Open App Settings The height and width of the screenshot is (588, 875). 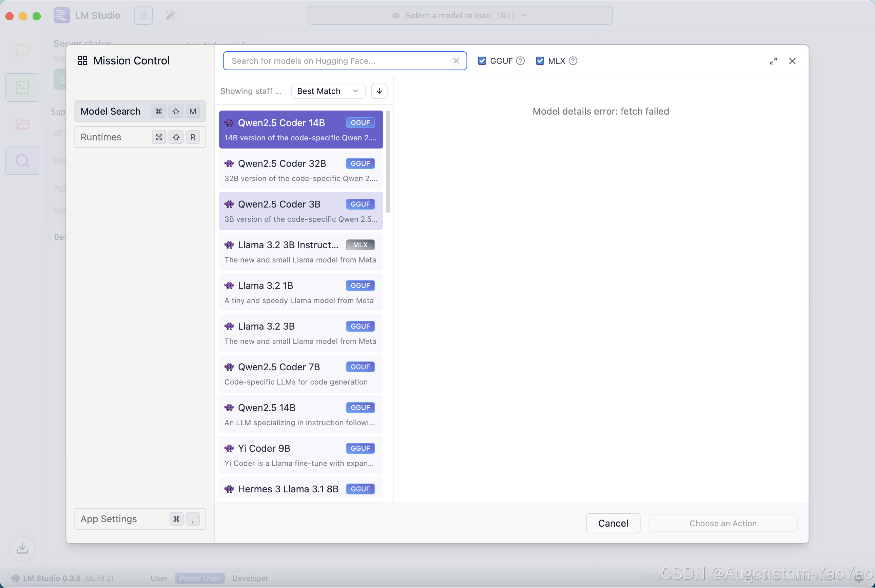click(x=140, y=519)
